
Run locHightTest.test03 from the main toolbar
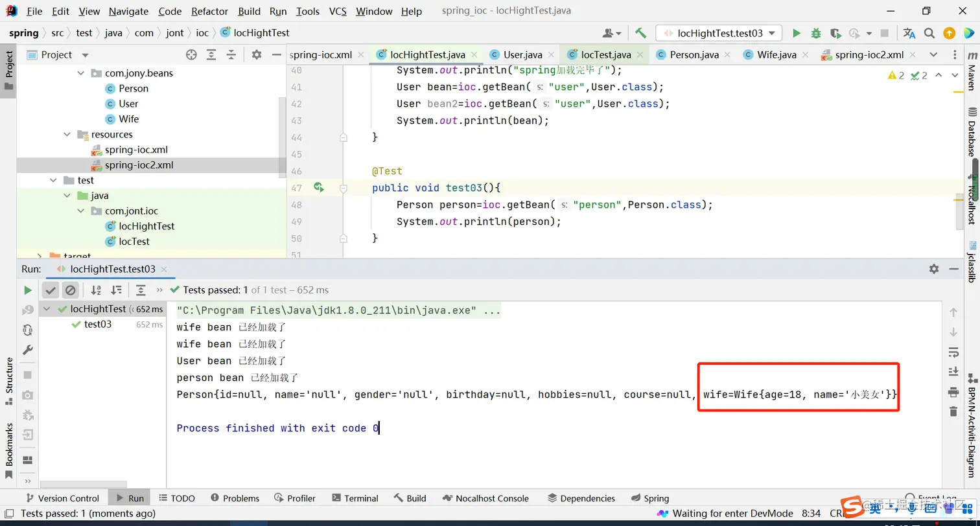[797, 33]
